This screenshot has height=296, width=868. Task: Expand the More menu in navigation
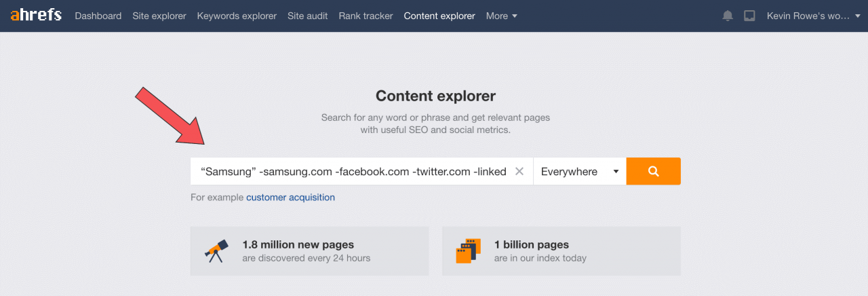tap(501, 16)
